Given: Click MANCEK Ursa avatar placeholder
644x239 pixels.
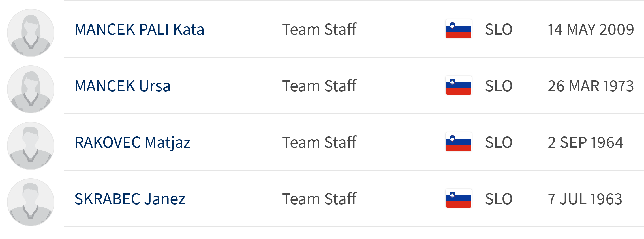Looking at the screenshot, I should tap(31, 89).
